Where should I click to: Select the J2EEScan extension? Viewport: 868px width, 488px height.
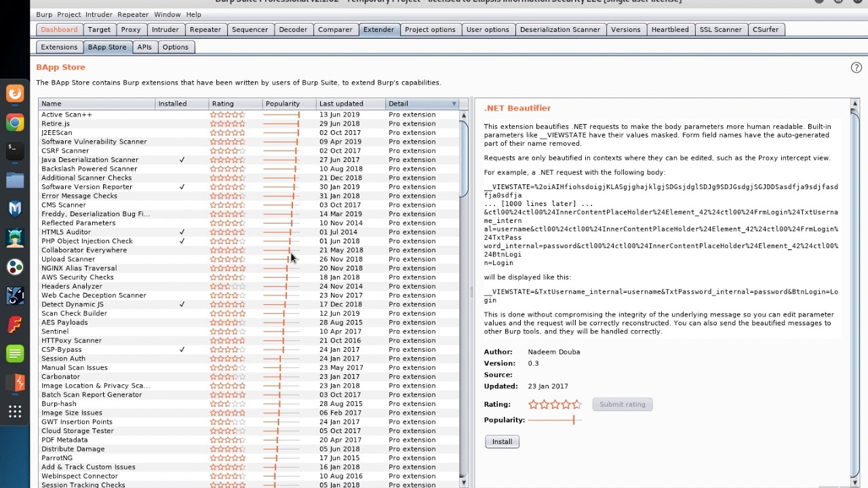pos(249,133)
